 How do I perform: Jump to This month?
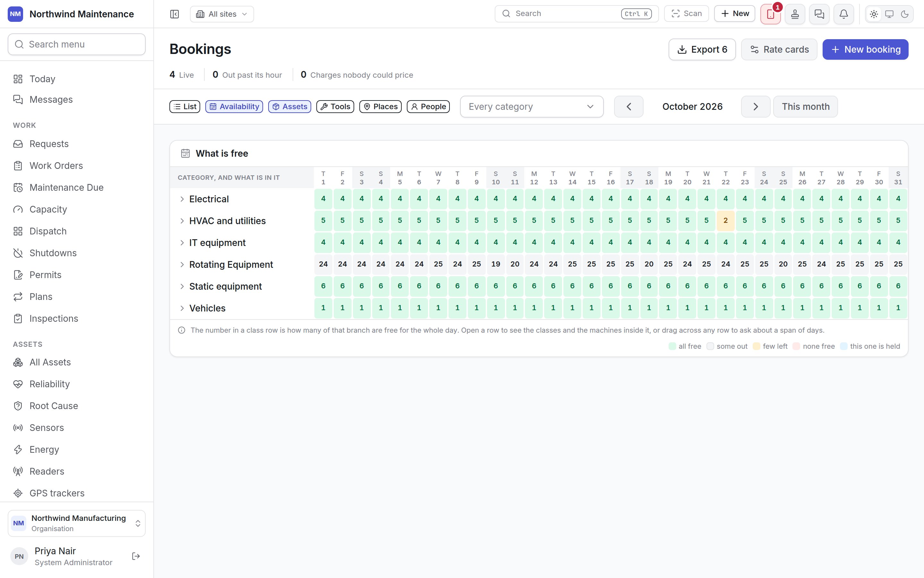point(805,107)
